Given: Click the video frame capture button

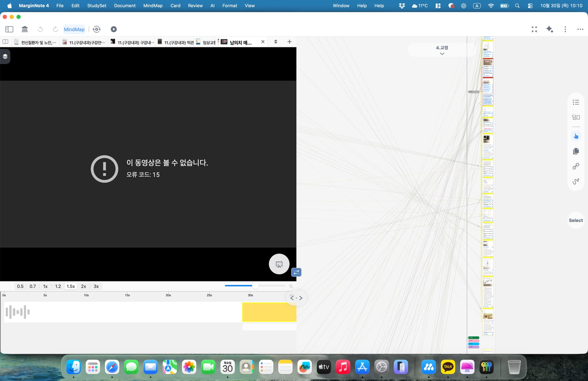Looking at the screenshot, I should pyautogui.click(x=279, y=264).
